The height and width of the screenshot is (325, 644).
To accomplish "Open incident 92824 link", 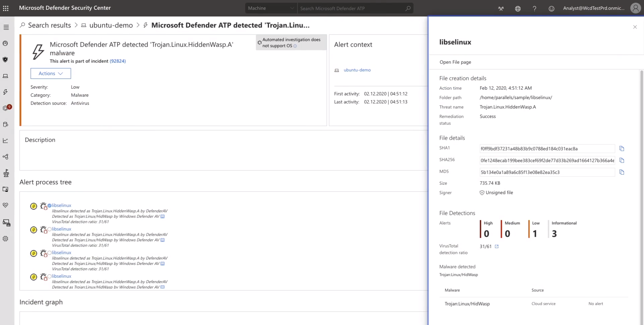I will (x=117, y=61).
